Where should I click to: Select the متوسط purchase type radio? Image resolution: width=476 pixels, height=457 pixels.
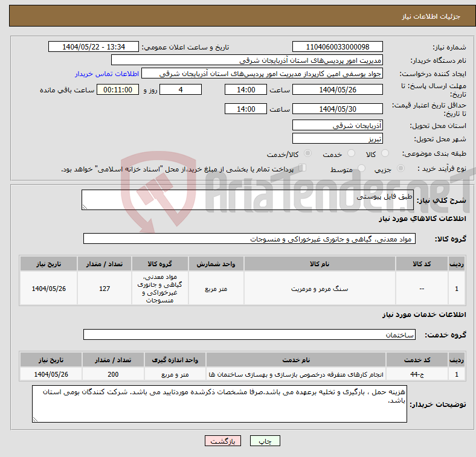[362, 168]
